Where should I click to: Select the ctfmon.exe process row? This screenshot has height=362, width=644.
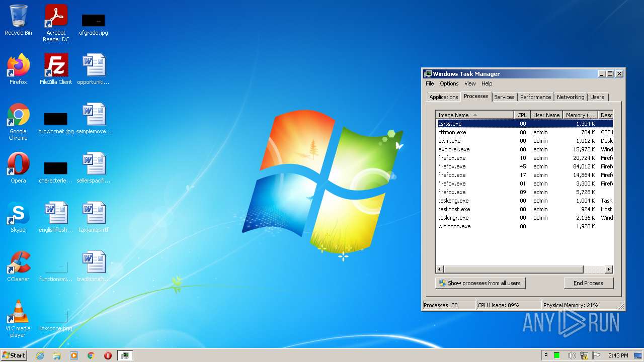(524, 132)
